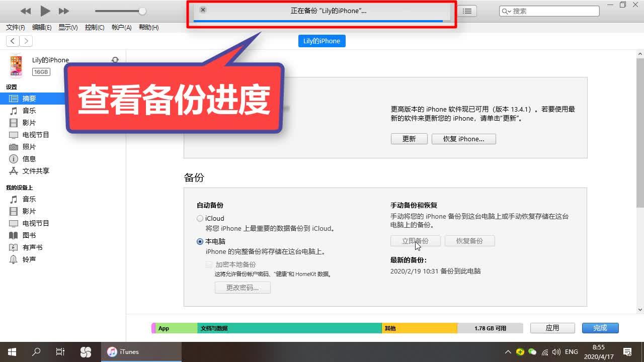Open the 控制(C) menu
Screen dimensions: 644x362
pos(95,28)
